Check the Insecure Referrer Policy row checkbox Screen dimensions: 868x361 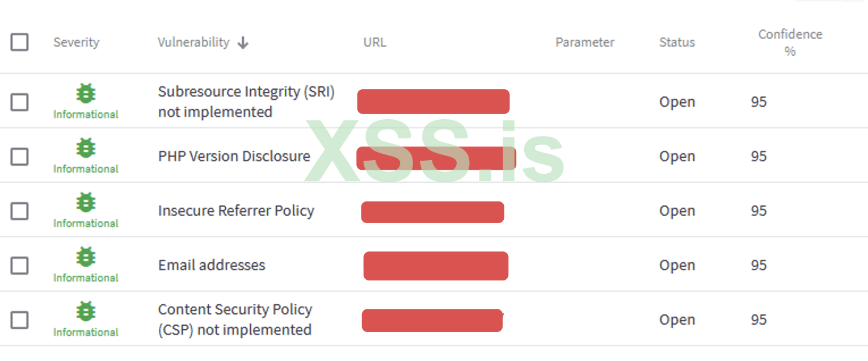(x=19, y=211)
